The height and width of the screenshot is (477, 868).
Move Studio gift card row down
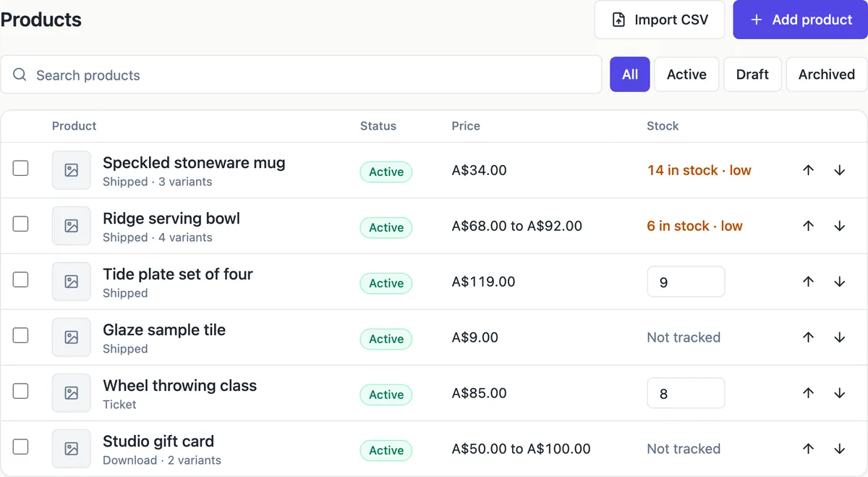tap(840, 449)
